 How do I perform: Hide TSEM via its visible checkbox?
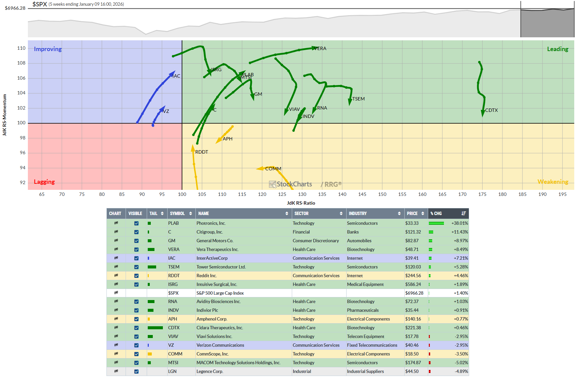point(136,267)
